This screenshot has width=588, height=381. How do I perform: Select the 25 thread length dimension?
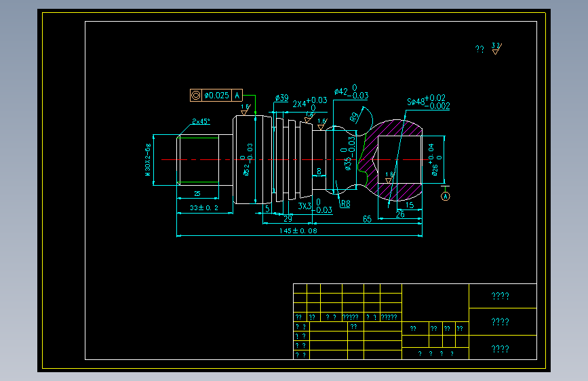click(x=197, y=193)
